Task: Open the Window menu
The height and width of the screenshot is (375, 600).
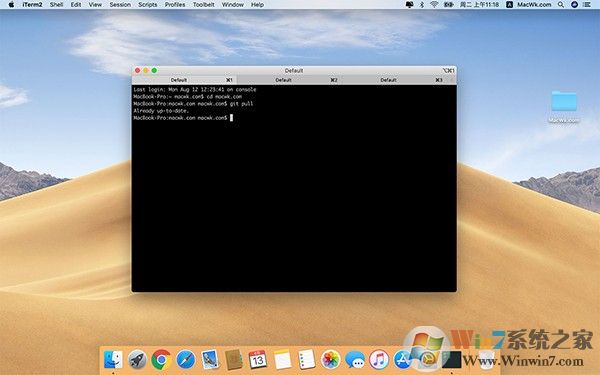Action: pyautogui.click(x=233, y=5)
